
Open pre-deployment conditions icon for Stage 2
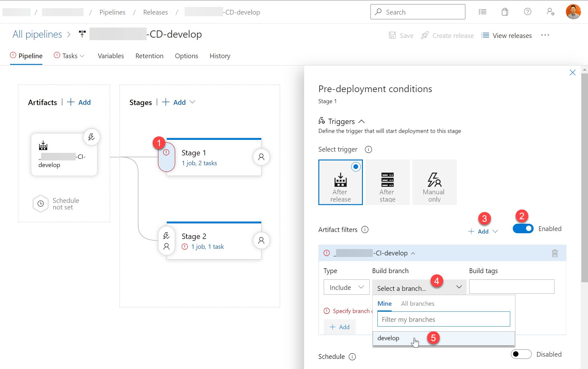point(166,241)
